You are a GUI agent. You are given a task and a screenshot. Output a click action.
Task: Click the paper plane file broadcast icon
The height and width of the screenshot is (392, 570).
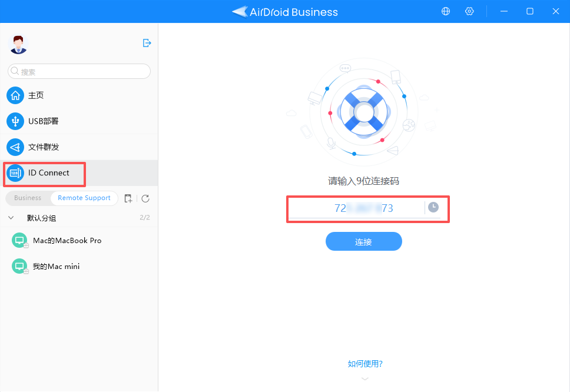[x=15, y=147]
